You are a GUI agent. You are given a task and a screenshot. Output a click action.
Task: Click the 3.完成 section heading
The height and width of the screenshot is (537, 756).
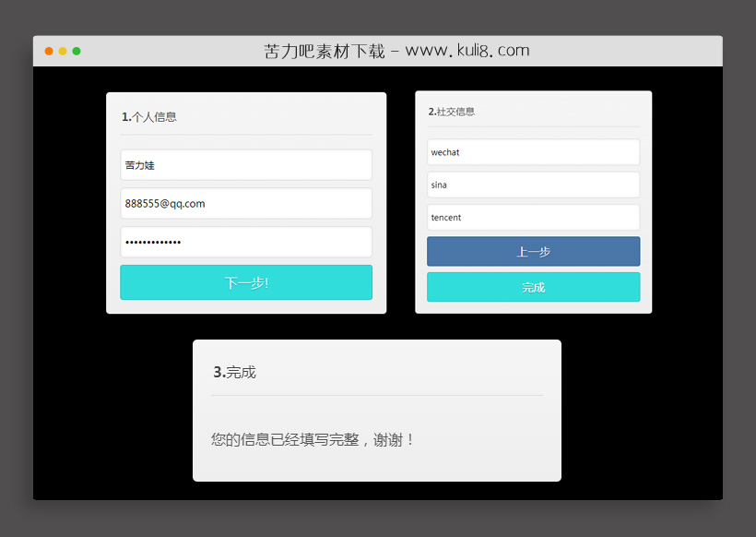236,372
